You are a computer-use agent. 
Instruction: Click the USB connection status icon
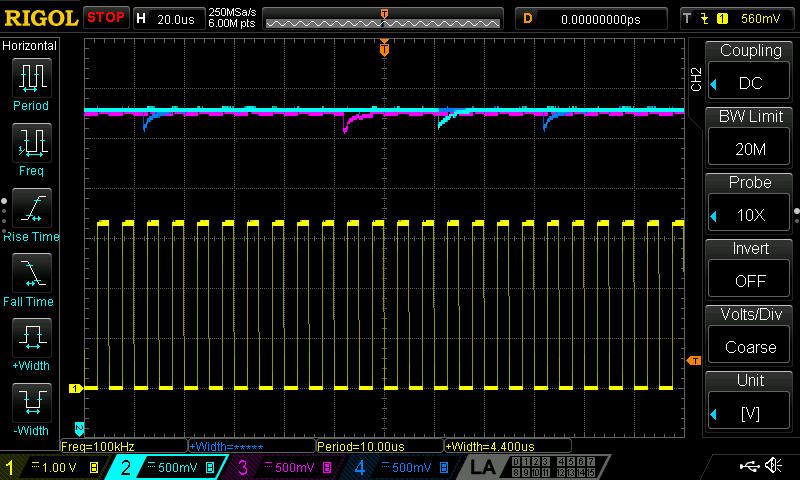pos(749,465)
